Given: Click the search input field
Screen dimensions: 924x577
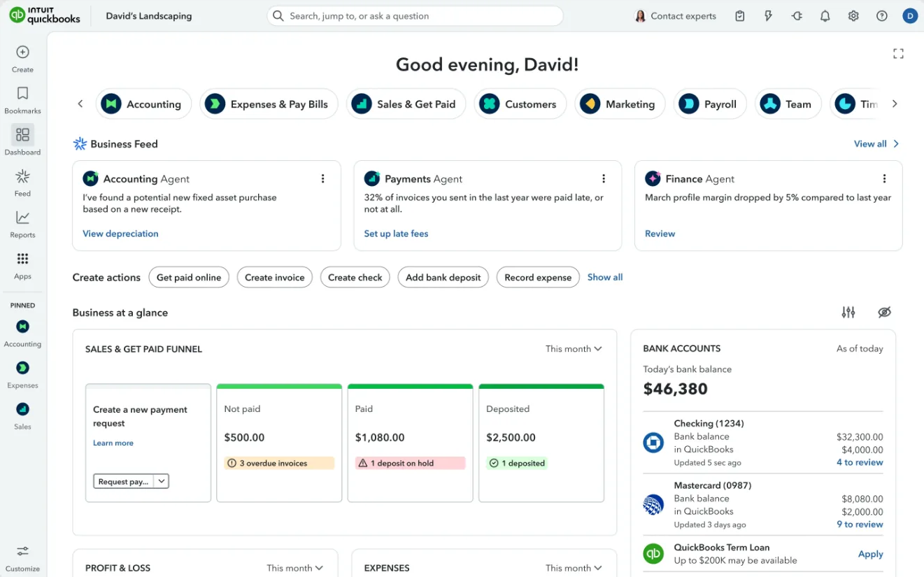Looking at the screenshot, I should tap(415, 16).
